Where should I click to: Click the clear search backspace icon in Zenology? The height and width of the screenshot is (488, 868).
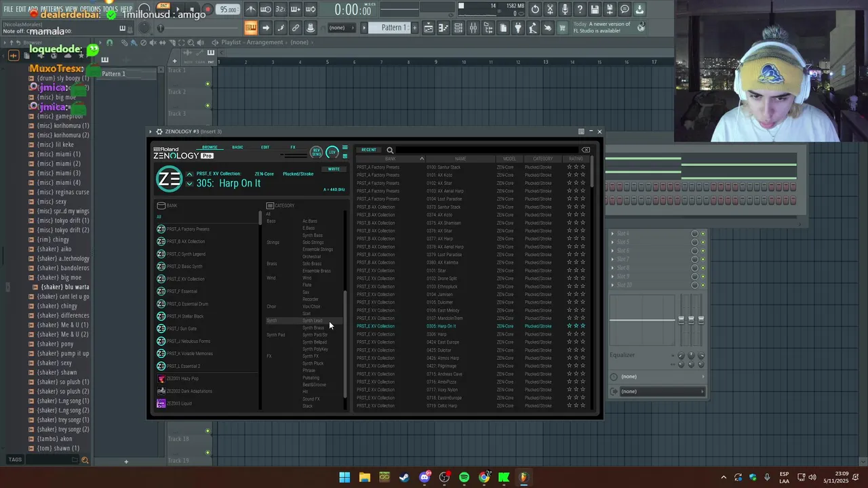pyautogui.click(x=586, y=150)
